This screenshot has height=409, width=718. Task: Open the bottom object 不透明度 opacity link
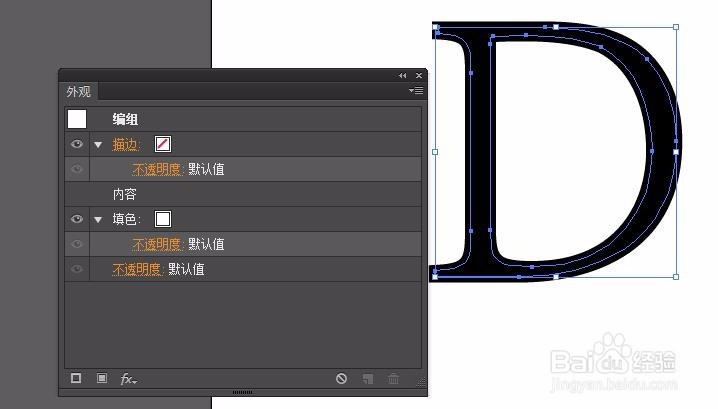(x=137, y=269)
